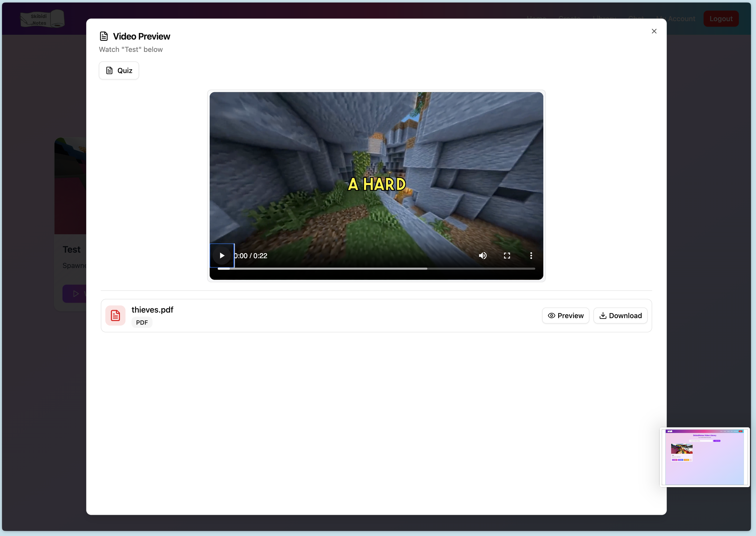Viewport: 756px width, 536px height.
Task: Go to Home in navigation
Action: (536, 17)
